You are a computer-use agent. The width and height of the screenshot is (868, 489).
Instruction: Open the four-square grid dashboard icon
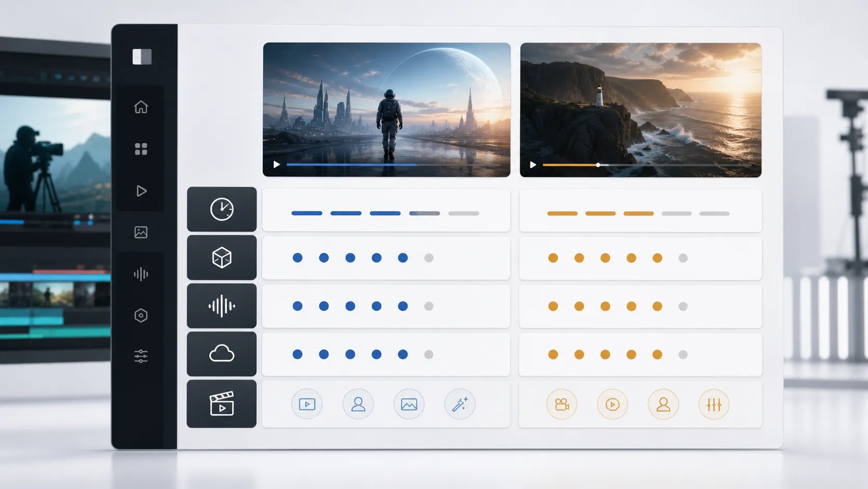141,149
